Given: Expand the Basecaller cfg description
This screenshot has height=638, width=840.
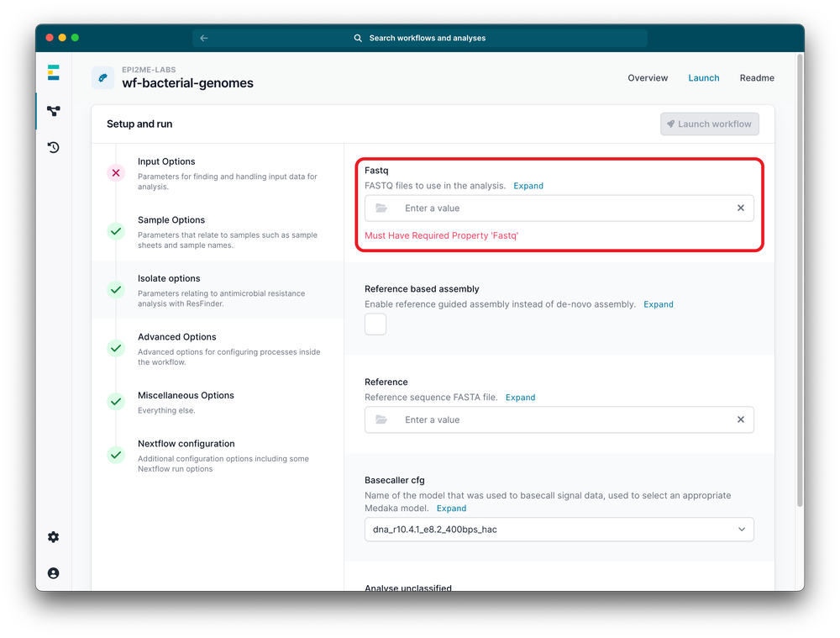Looking at the screenshot, I should tap(452, 509).
